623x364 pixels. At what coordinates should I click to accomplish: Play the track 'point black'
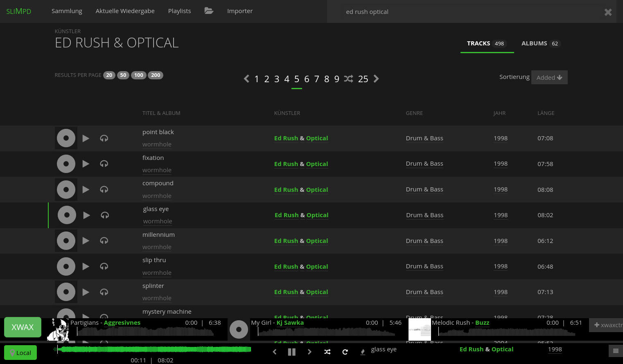(x=86, y=139)
